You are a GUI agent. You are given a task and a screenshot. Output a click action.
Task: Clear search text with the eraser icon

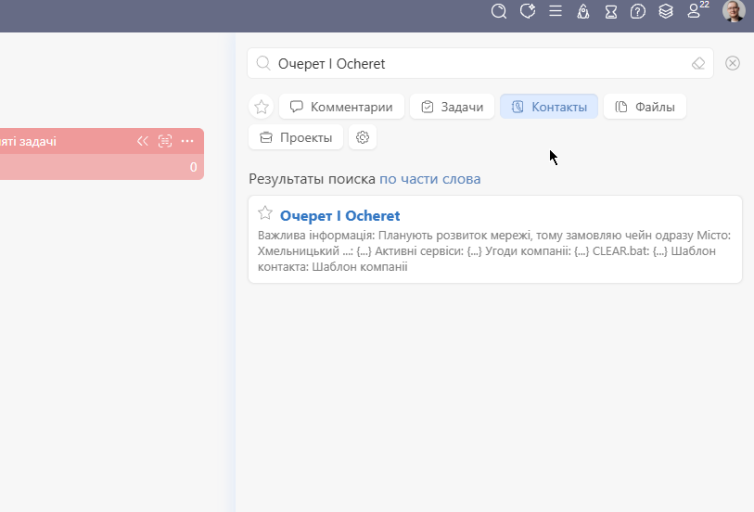(x=698, y=63)
